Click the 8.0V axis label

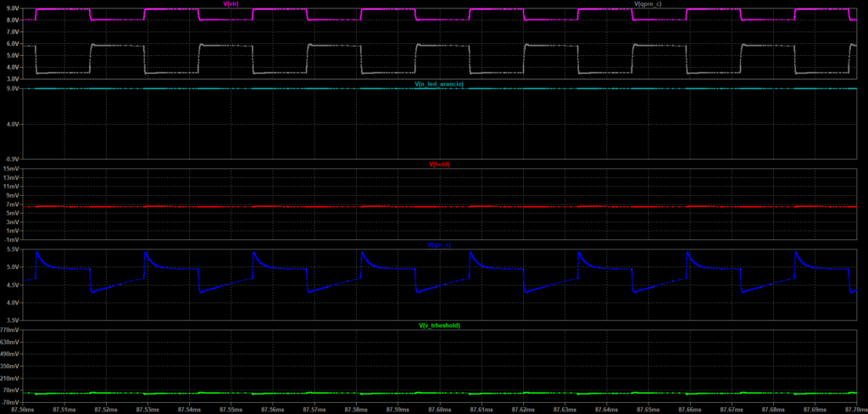pyautogui.click(x=13, y=20)
